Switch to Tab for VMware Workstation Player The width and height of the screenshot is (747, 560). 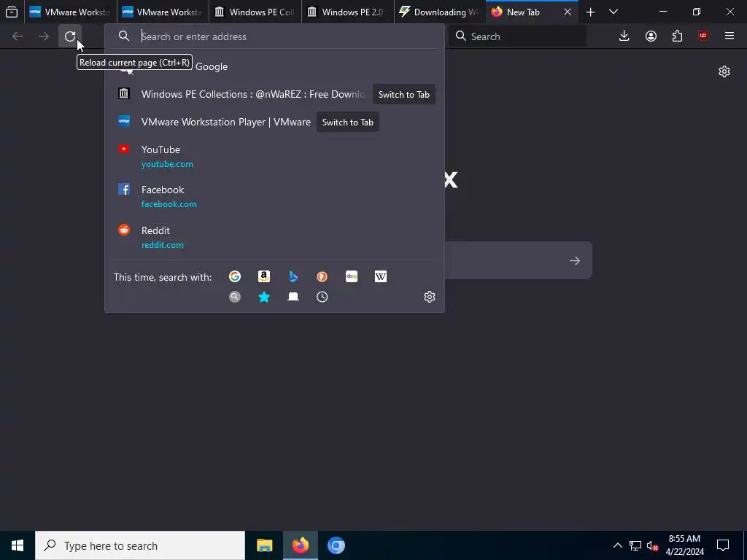coord(348,122)
